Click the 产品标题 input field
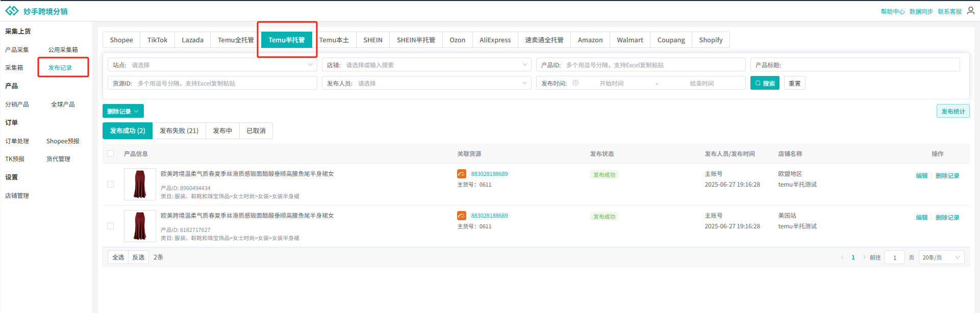The height and width of the screenshot is (313, 980). (855, 65)
